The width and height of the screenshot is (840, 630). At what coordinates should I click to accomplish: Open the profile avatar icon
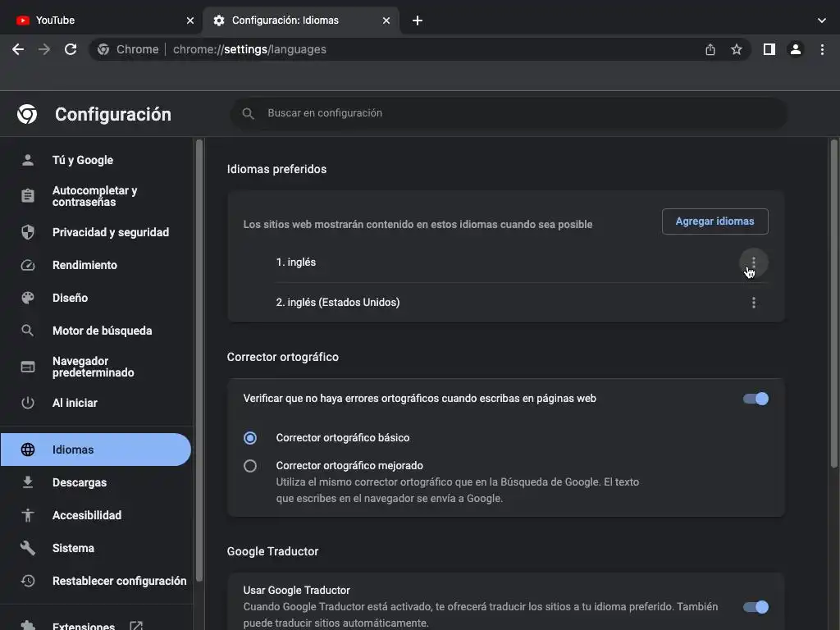[795, 49]
